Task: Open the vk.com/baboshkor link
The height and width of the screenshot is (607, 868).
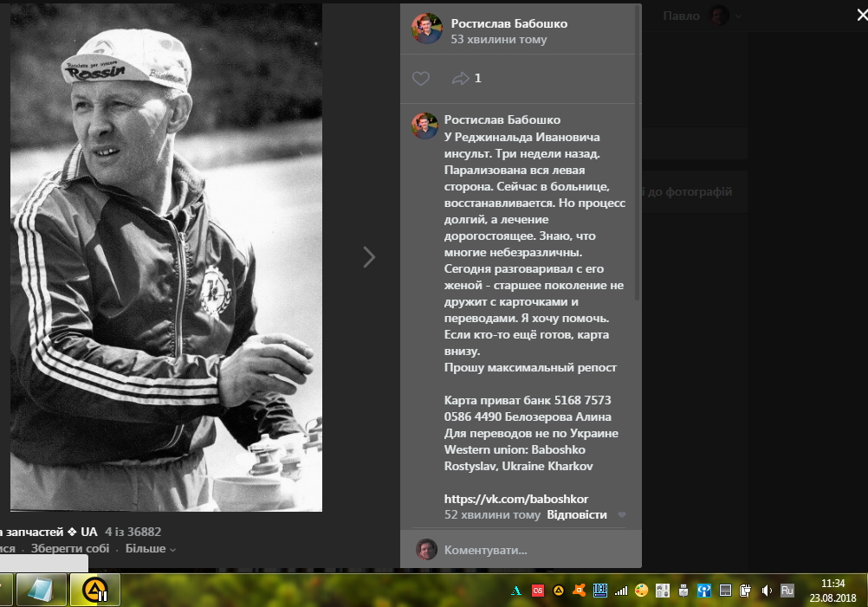Action: coord(515,499)
